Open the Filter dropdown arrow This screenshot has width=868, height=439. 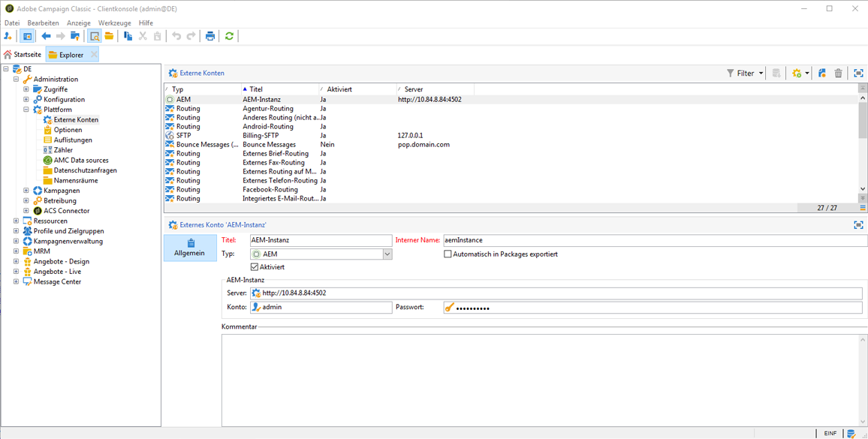pos(761,73)
